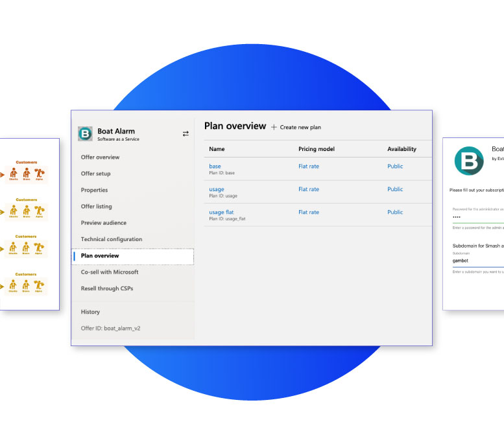Click Flat rate in usage flat row

click(x=309, y=212)
